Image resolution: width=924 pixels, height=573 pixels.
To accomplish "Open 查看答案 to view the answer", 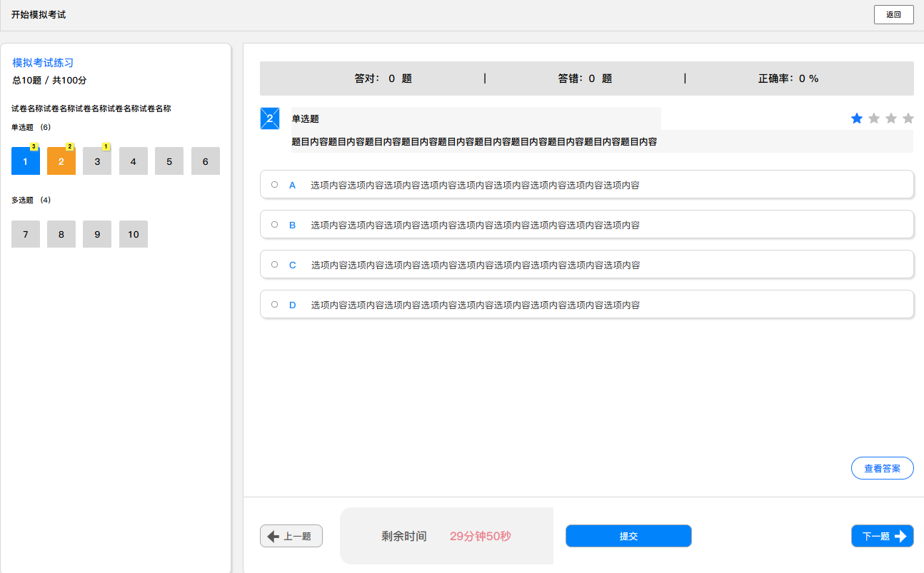I will click(x=883, y=468).
